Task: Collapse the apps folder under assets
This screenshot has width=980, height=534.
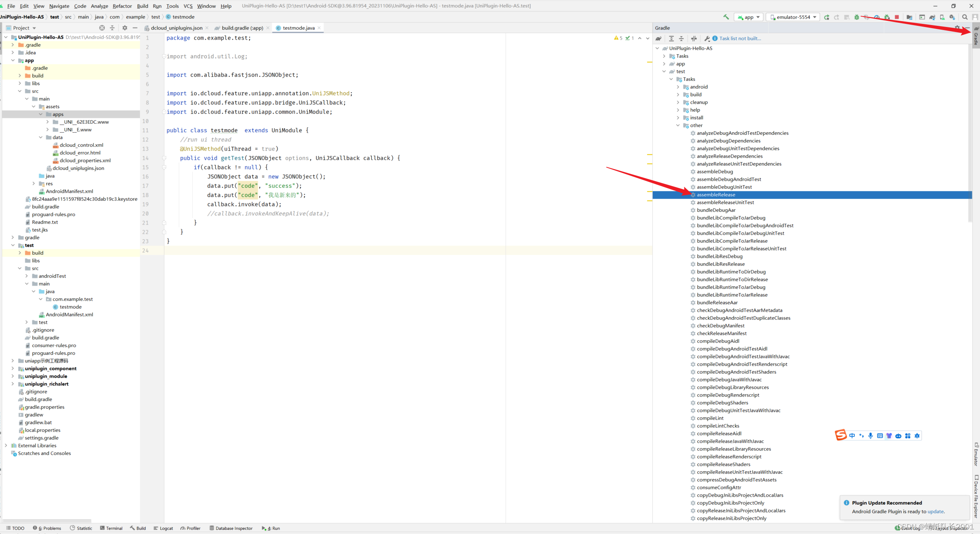Action: coord(41,114)
